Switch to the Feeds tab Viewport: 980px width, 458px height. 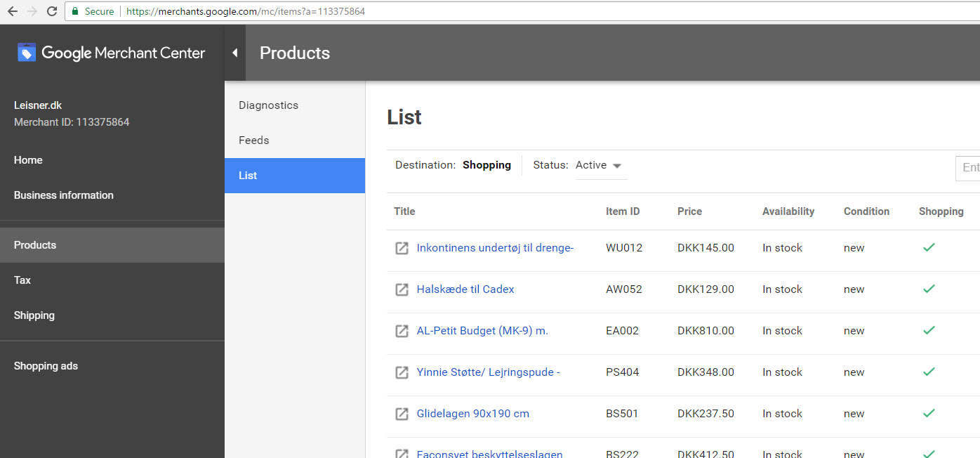tap(254, 140)
